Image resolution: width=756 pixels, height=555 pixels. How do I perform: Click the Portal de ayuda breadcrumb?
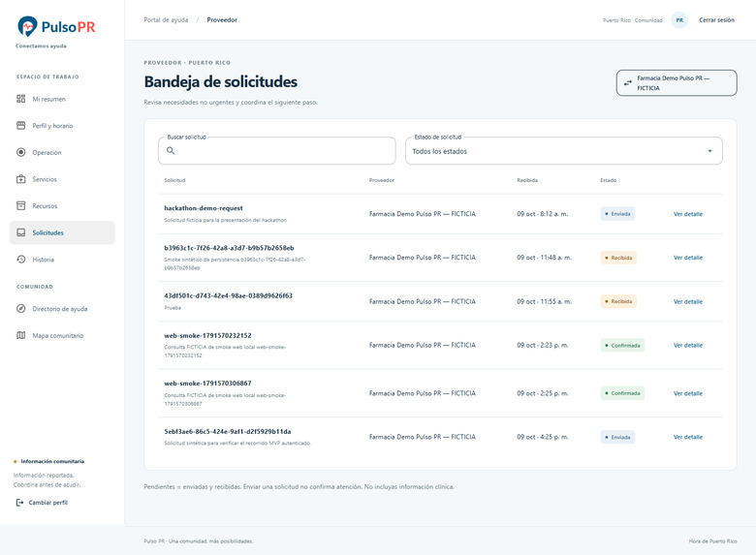166,19
